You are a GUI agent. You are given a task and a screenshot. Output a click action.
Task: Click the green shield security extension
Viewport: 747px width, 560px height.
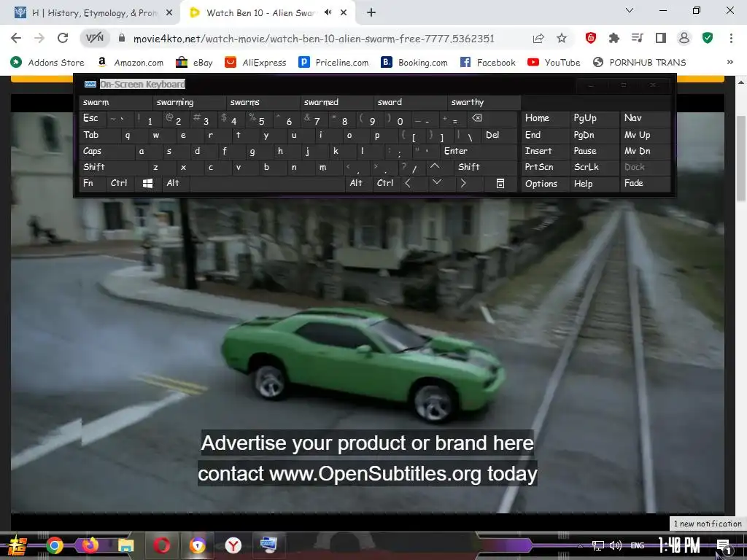(x=708, y=38)
